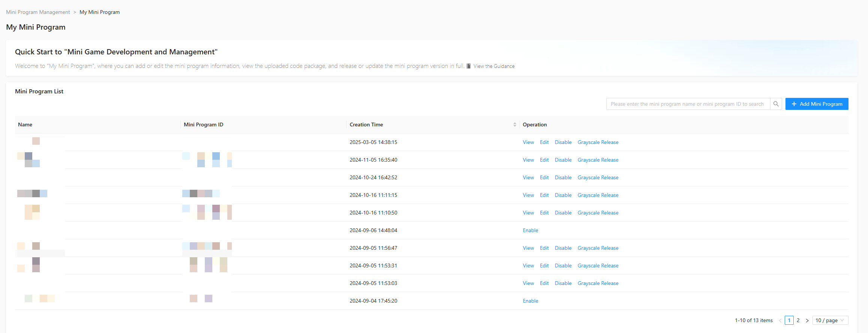Edit the 2024-09-05 11:53:31 mini program
Viewport: 868px width, 333px height.
544,265
